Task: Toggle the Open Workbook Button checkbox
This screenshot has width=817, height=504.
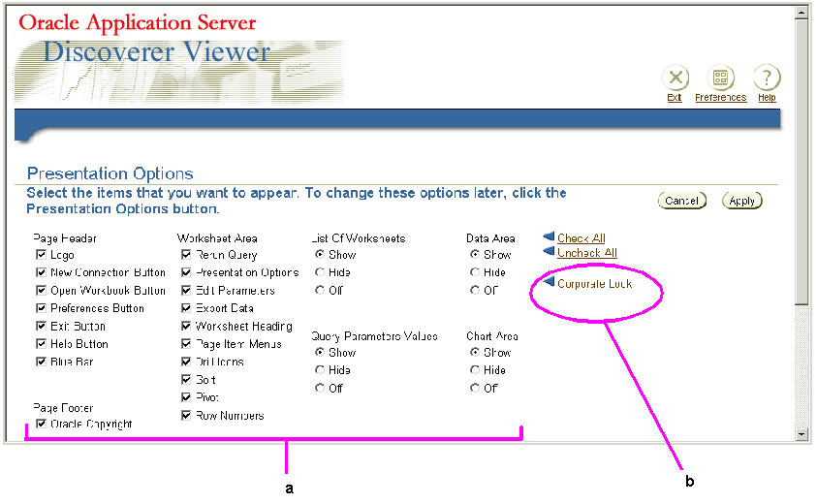Action: click(x=41, y=290)
